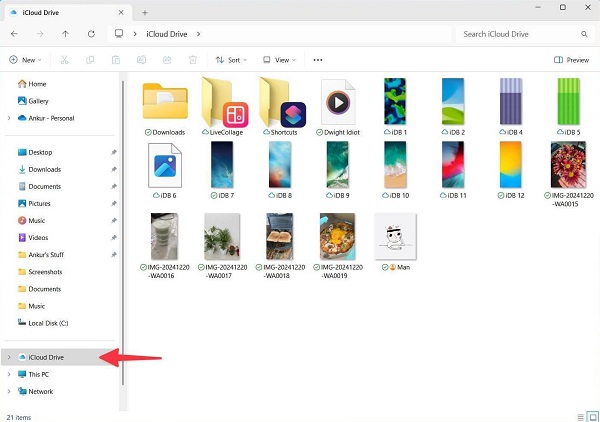Select the IMG-20241220-WA0015 flowers photo

tap(568, 165)
